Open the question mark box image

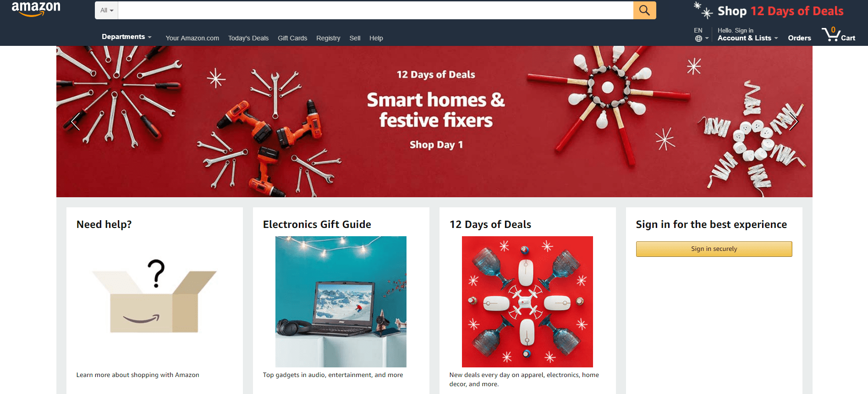coord(154,297)
